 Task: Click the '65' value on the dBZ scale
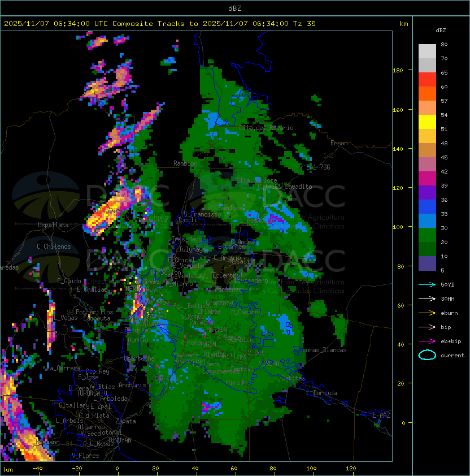click(444, 72)
